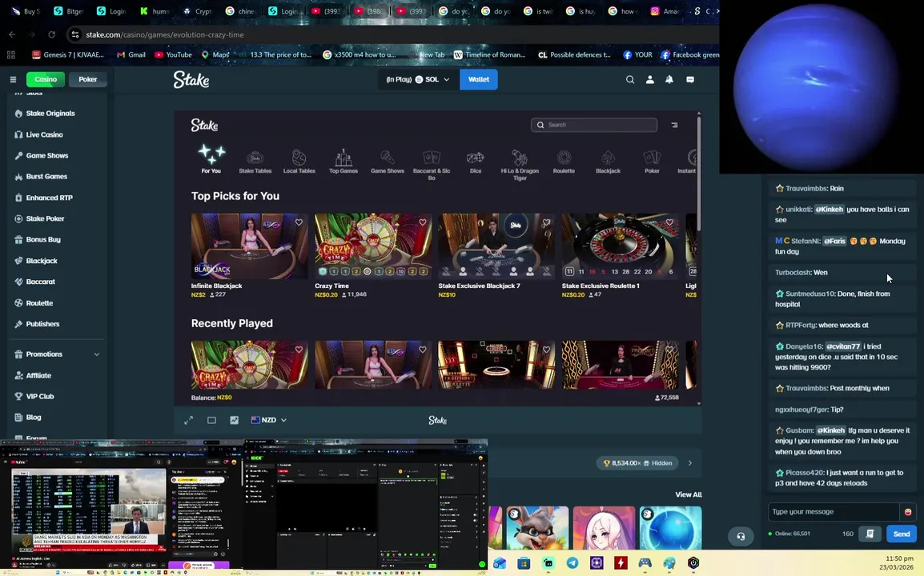
Task: Open the rabbit slot game thumbnail
Action: [x=537, y=528]
